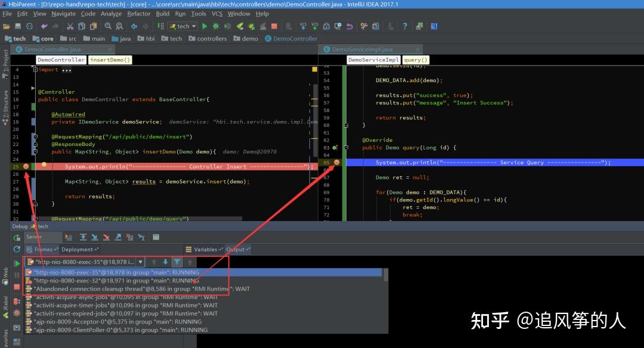Open the File menu
The height and width of the screenshot is (348, 644).
pos(7,14)
